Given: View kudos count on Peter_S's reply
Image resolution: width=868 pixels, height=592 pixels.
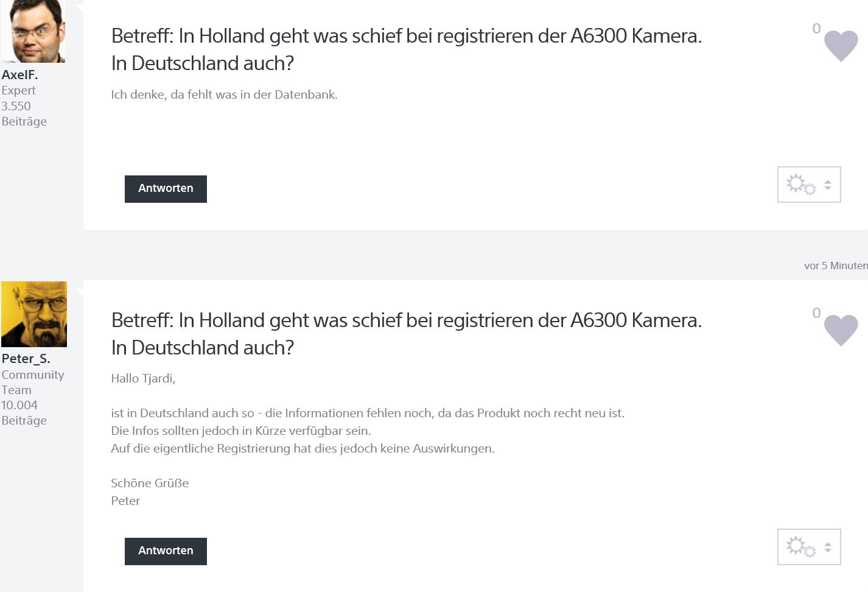Looking at the screenshot, I should point(816,313).
